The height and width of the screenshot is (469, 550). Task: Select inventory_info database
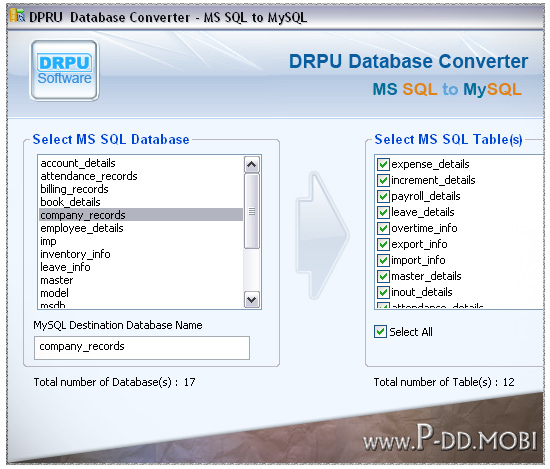tap(141, 254)
